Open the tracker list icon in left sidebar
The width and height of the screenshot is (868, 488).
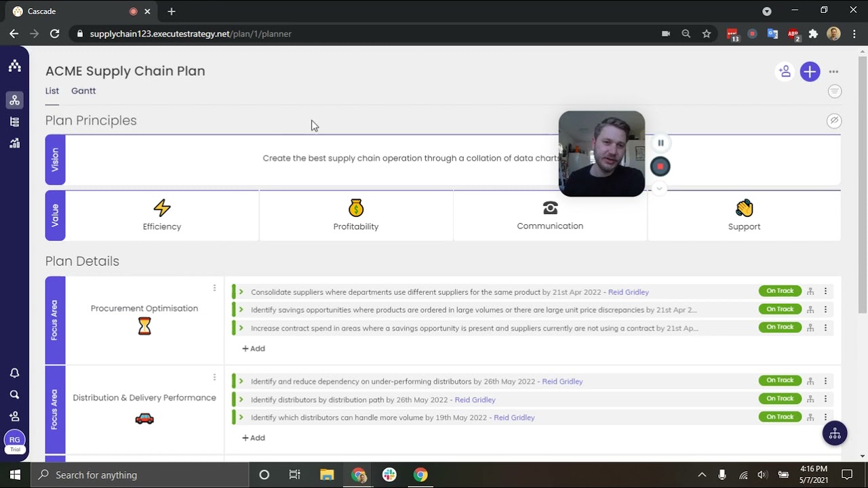tap(14, 122)
